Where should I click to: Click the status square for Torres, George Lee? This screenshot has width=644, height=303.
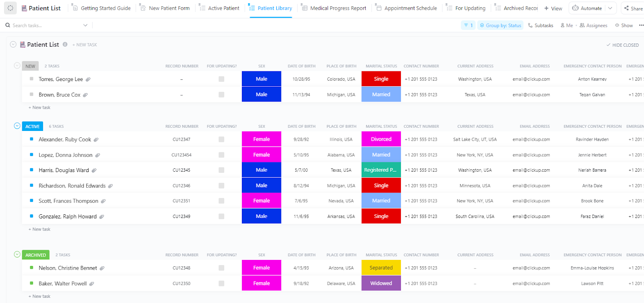31,79
